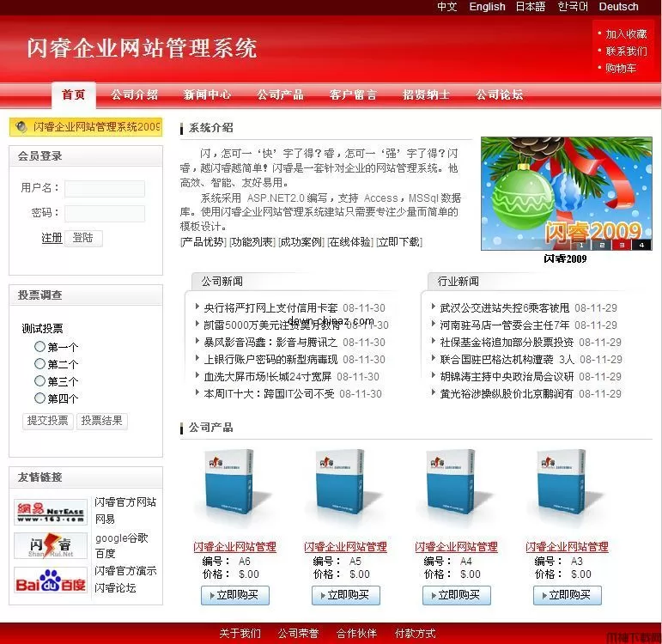Image resolution: width=662 pixels, height=644 pixels.
Task: Show slide 2 in the banner slideshow
Action: (x=602, y=245)
